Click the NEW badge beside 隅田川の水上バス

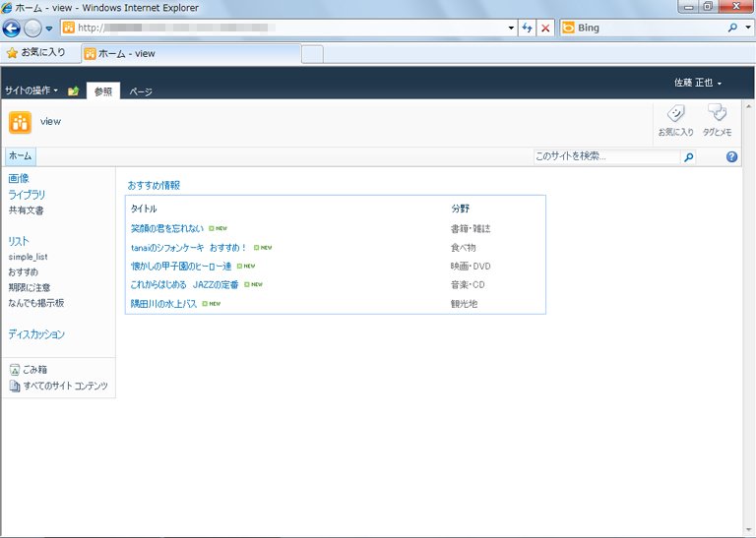(212, 304)
